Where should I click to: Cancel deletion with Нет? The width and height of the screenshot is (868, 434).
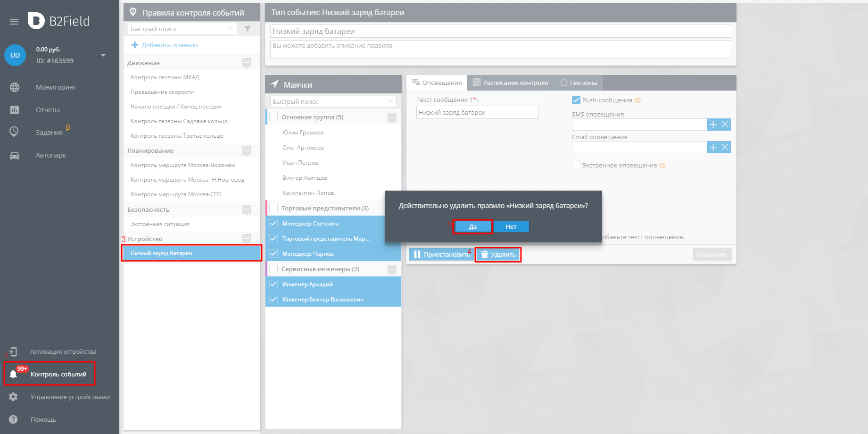[511, 226]
